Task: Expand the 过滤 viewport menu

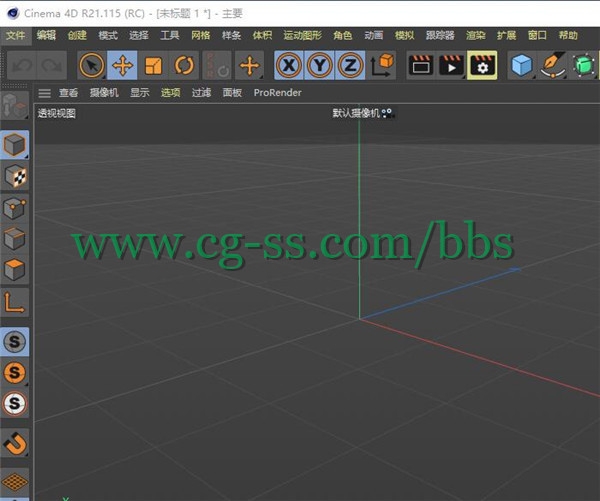Action: [x=201, y=93]
